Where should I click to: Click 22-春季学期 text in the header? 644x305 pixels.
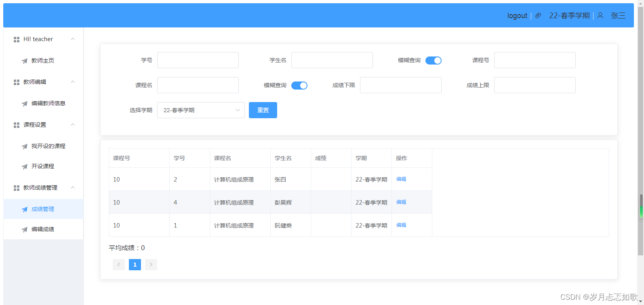[569, 16]
